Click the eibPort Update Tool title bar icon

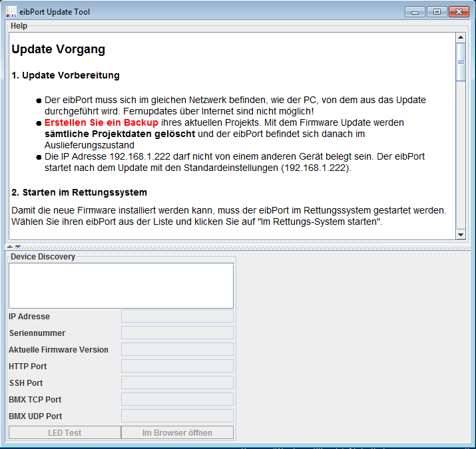point(11,11)
